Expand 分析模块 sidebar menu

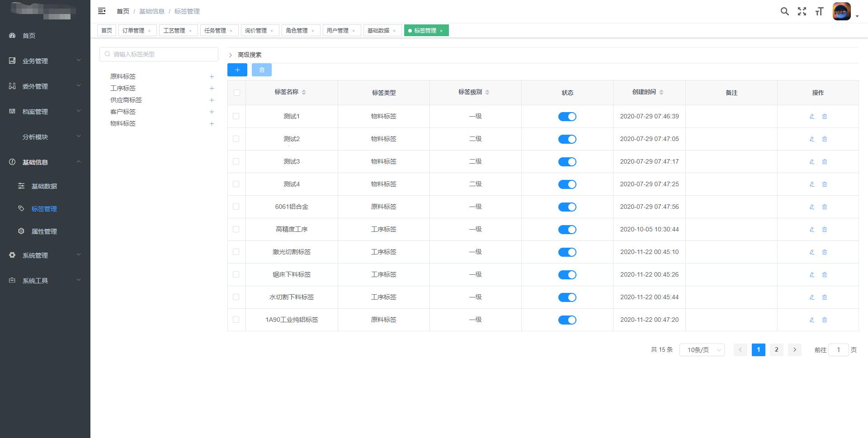45,137
